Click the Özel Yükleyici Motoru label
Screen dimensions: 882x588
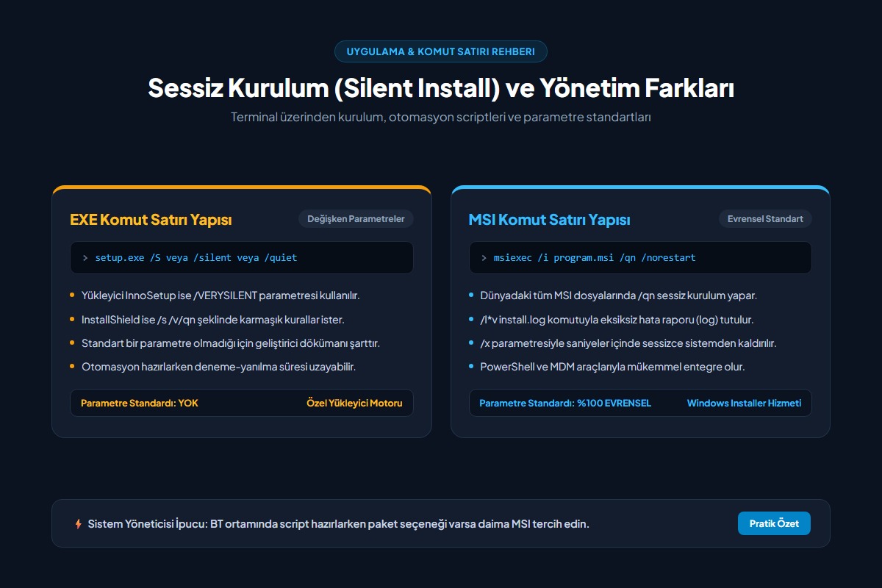pyautogui.click(x=355, y=403)
